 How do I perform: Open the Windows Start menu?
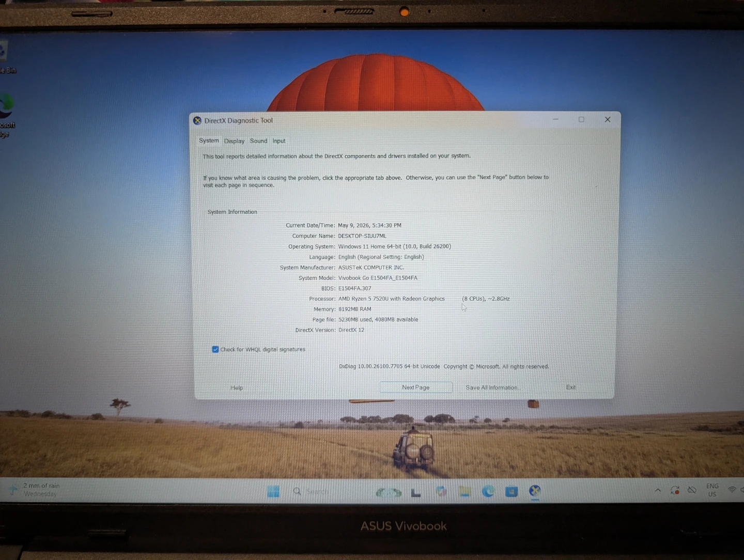click(x=273, y=491)
